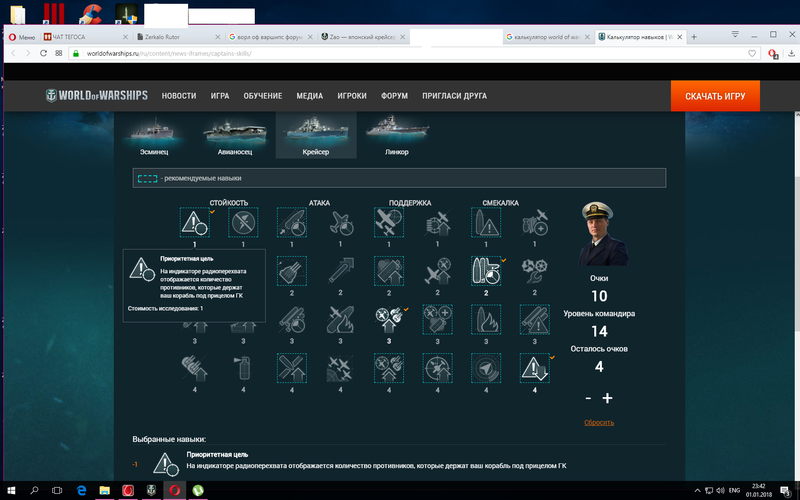
Task: Increase commander level with the plus button
Action: click(x=607, y=398)
